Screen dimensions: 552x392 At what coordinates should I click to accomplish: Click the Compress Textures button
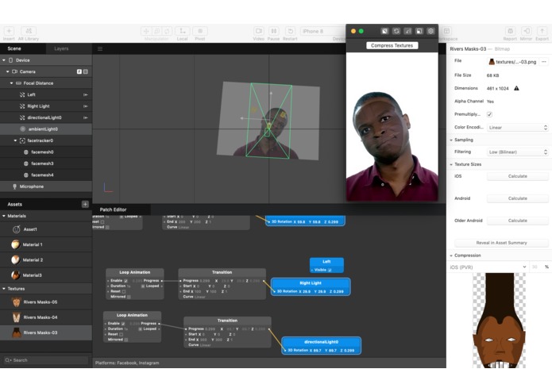click(x=392, y=46)
